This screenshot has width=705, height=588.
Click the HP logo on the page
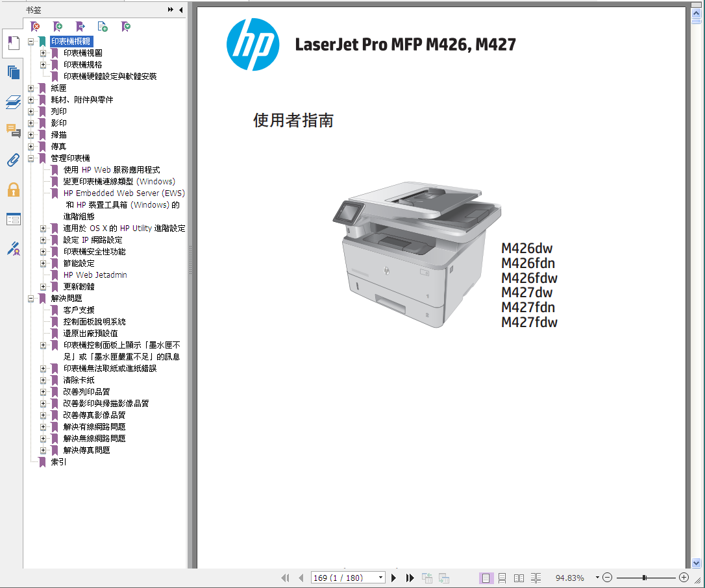coord(253,45)
